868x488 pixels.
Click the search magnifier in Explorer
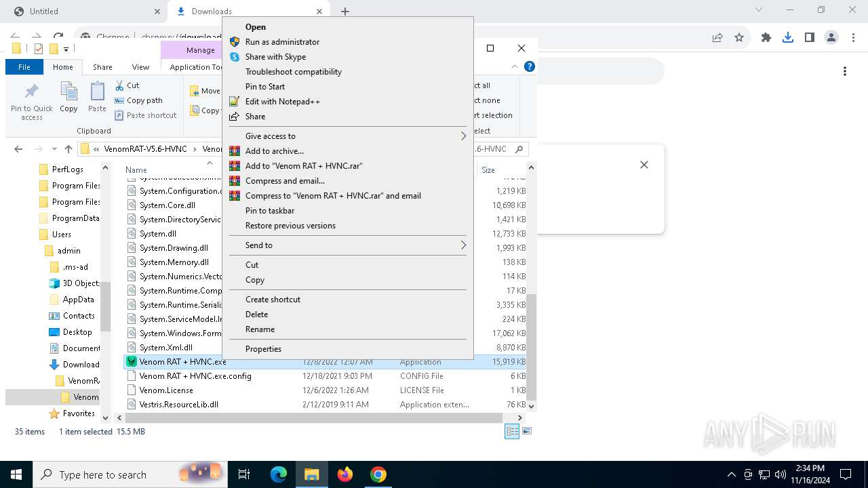click(519, 149)
